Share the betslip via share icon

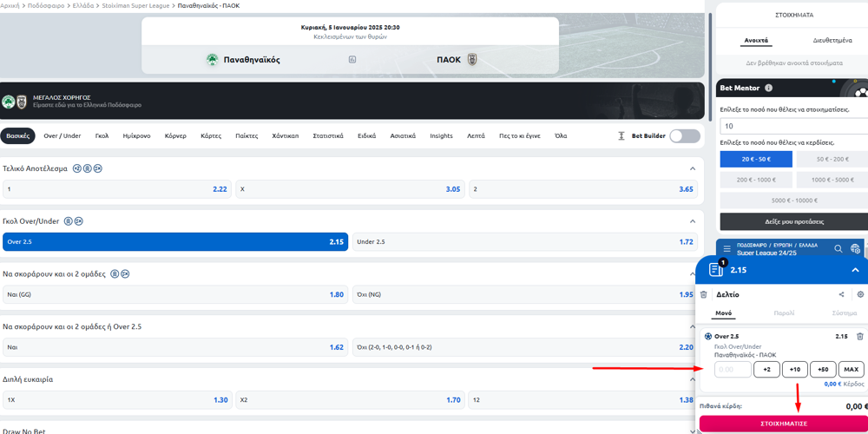click(x=842, y=294)
